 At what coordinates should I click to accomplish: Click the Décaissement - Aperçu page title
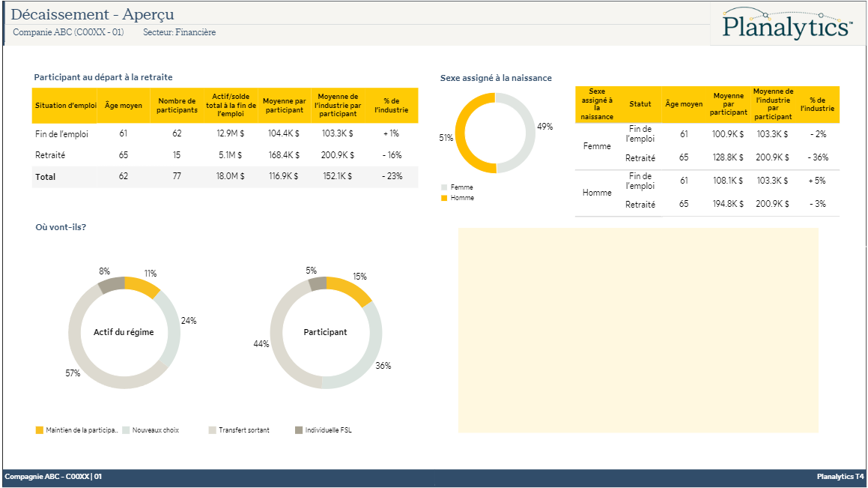(x=93, y=14)
